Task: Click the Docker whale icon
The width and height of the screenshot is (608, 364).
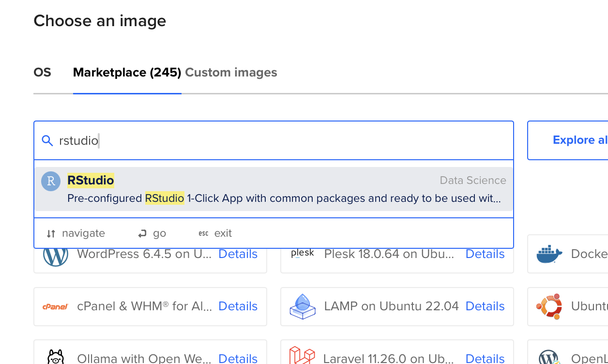Action: pyautogui.click(x=549, y=254)
